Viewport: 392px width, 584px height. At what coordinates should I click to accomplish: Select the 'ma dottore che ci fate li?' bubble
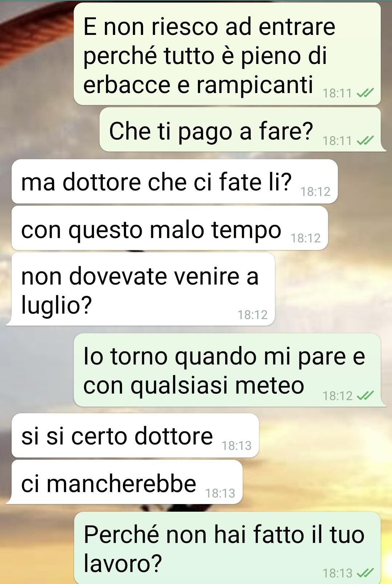pos(175,181)
